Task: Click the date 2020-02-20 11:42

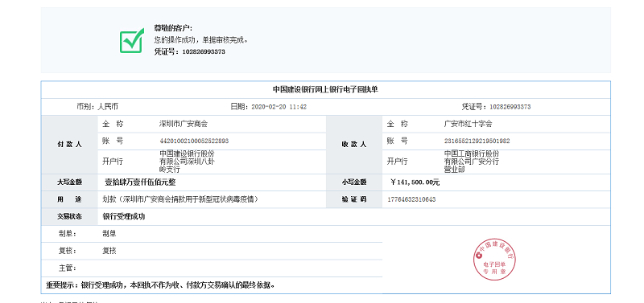Action: coord(279,107)
